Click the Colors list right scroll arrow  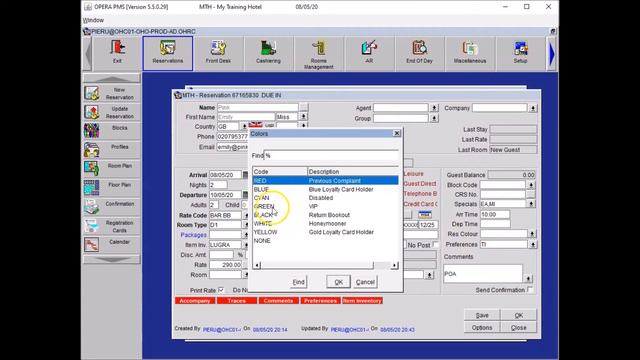coord(394,265)
